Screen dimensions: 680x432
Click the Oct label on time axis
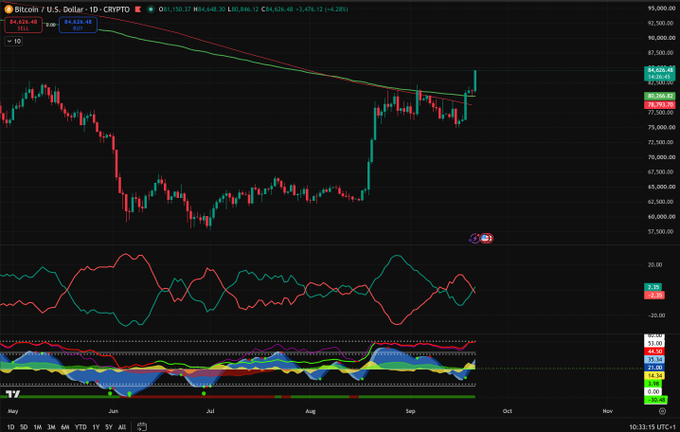tap(507, 411)
